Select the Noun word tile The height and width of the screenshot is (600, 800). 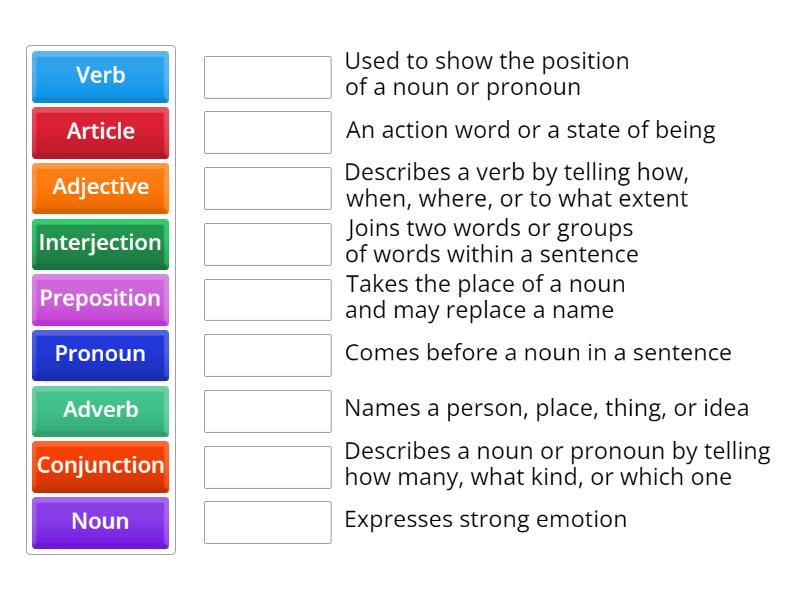click(100, 521)
